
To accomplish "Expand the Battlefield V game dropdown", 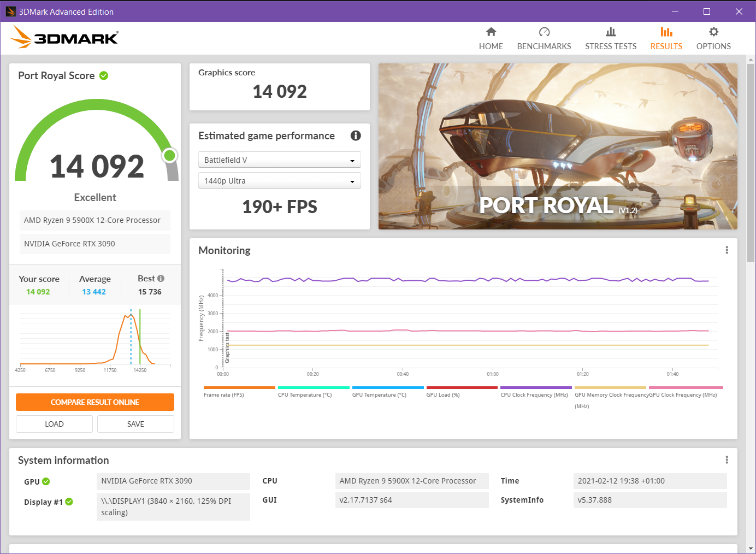I will 280,160.
